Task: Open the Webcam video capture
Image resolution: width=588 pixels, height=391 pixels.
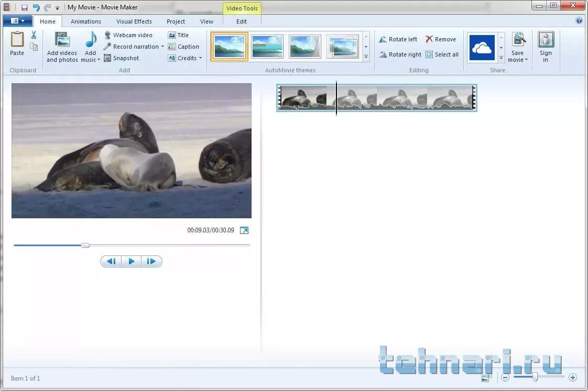Action: [x=132, y=35]
